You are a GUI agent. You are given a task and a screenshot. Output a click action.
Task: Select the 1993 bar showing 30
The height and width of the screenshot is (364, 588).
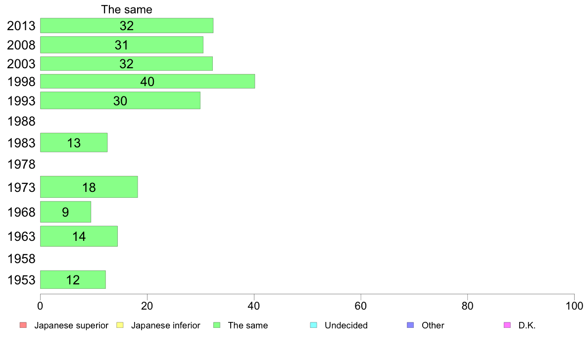pos(120,100)
